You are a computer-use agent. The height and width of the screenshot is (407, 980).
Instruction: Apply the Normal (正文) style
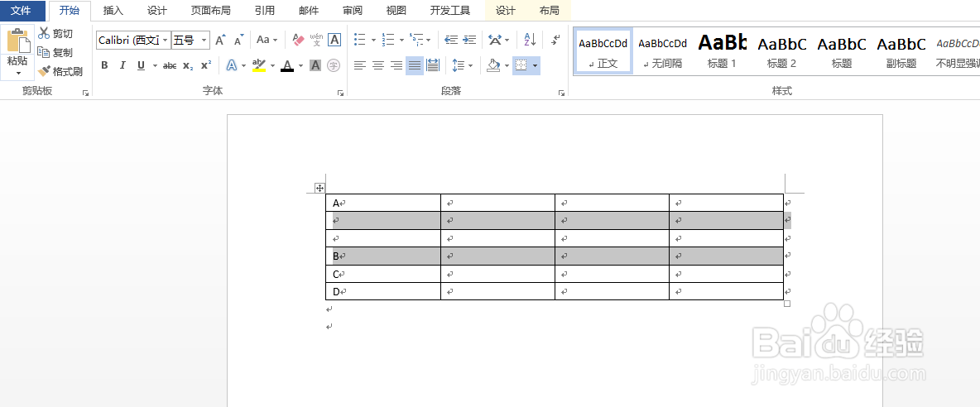[603, 51]
